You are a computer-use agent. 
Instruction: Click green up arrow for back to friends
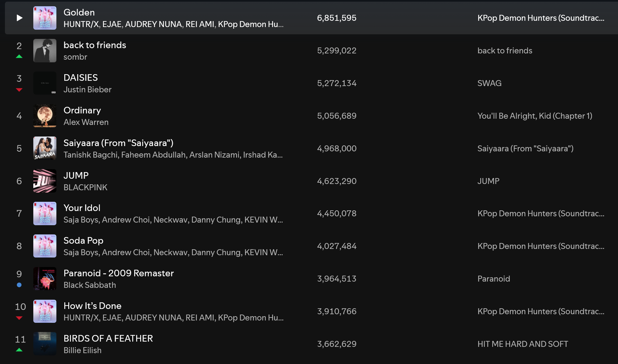coord(19,56)
